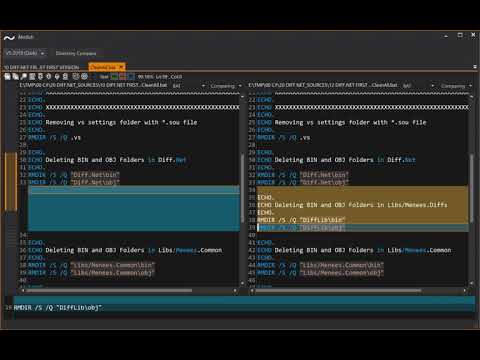Click the Meld wave logo icon
The height and width of the screenshot is (360, 480).
[x=9, y=38]
